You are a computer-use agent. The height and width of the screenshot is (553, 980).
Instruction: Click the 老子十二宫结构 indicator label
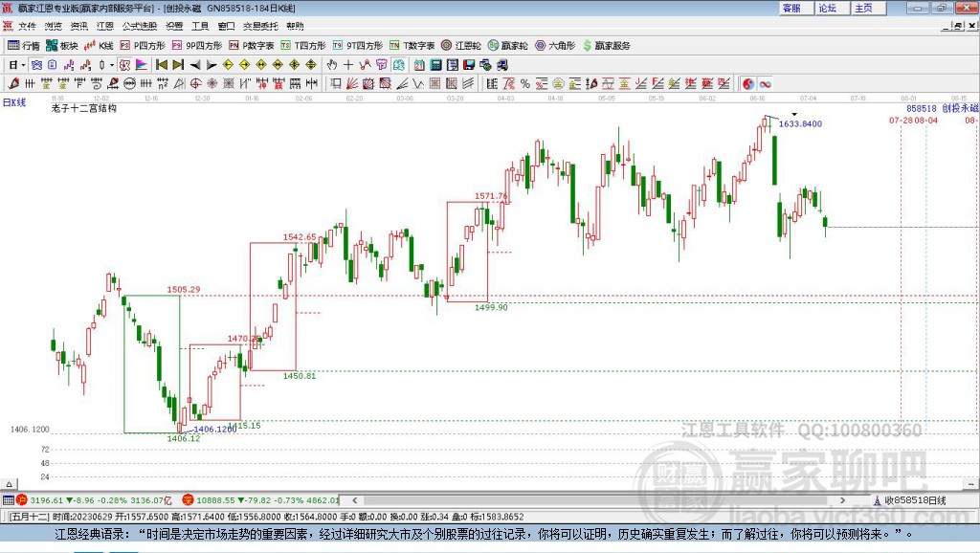[84, 108]
